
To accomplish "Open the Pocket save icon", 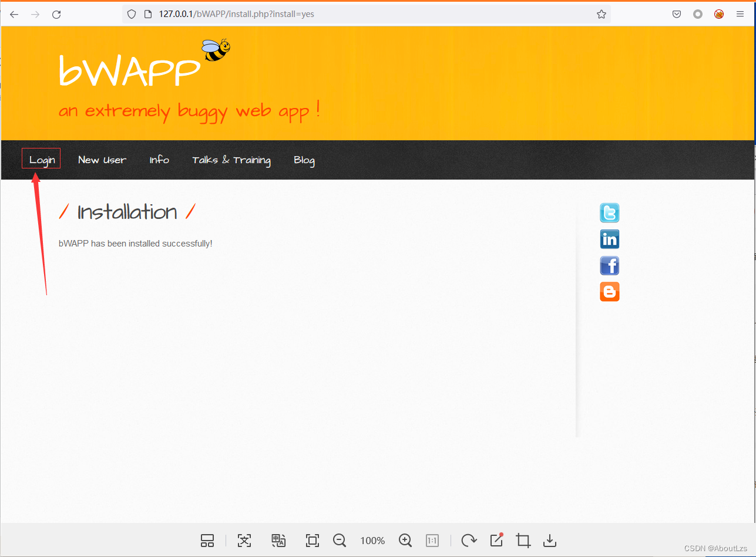I will (x=677, y=14).
